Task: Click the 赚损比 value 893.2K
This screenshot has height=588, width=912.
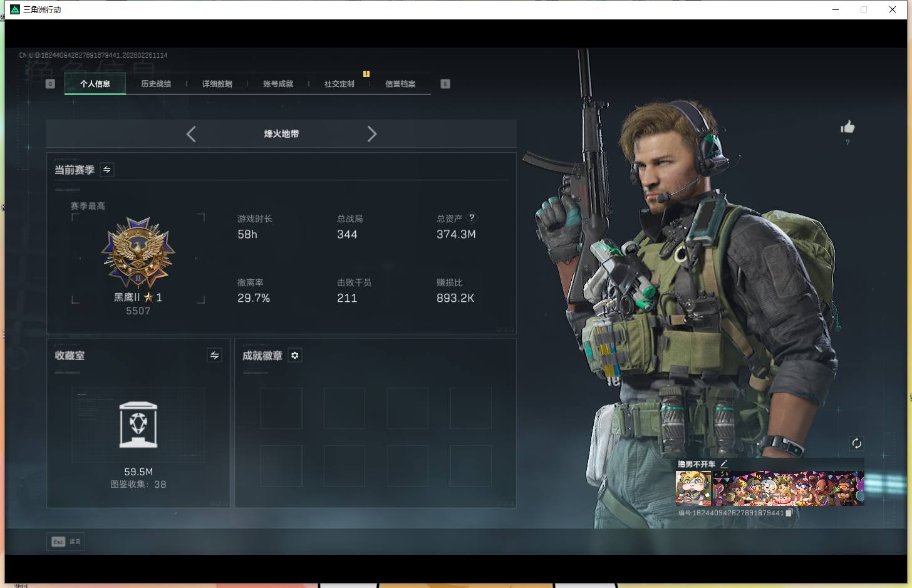Action: (455, 298)
